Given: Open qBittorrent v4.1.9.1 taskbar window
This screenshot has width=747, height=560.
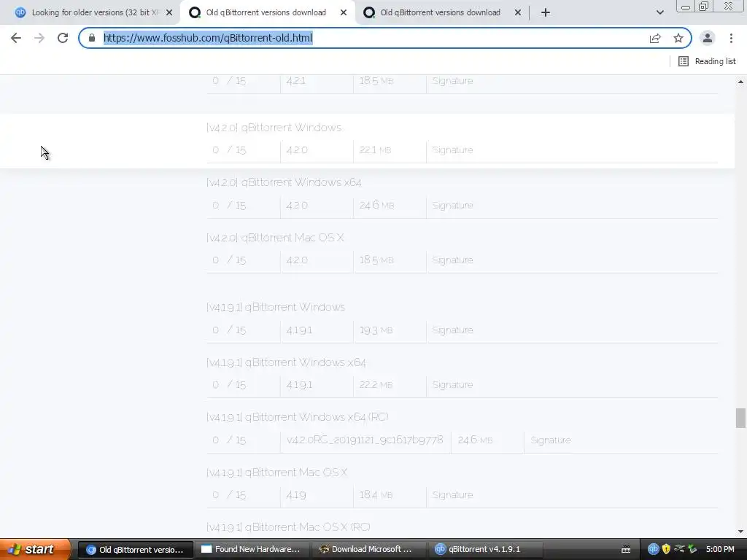Looking at the screenshot, I should coord(484,550).
